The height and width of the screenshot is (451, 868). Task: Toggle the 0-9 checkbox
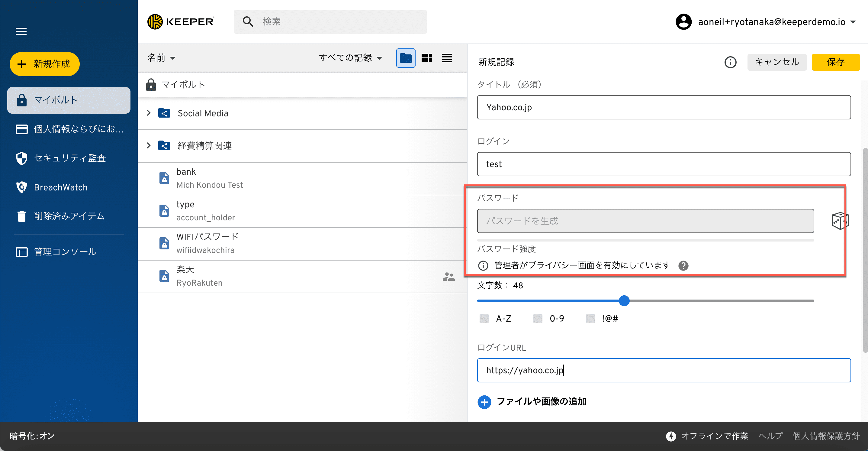coord(538,318)
